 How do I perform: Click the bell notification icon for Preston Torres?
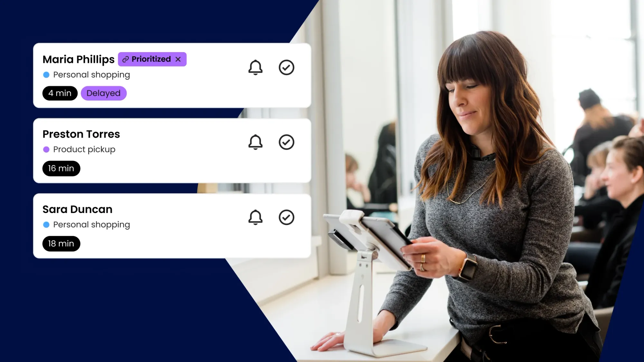coord(256,142)
